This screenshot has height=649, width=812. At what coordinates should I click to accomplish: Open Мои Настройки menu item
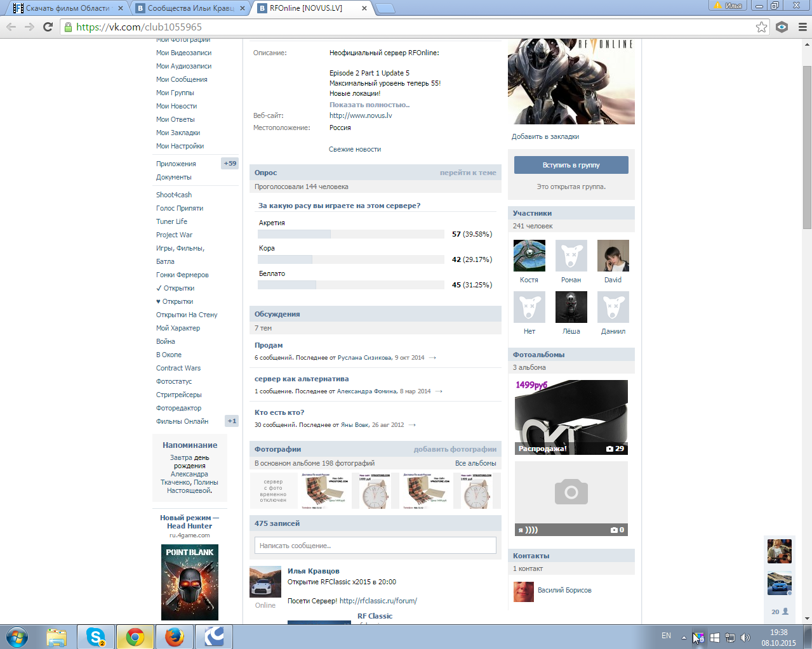pyautogui.click(x=180, y=146)
